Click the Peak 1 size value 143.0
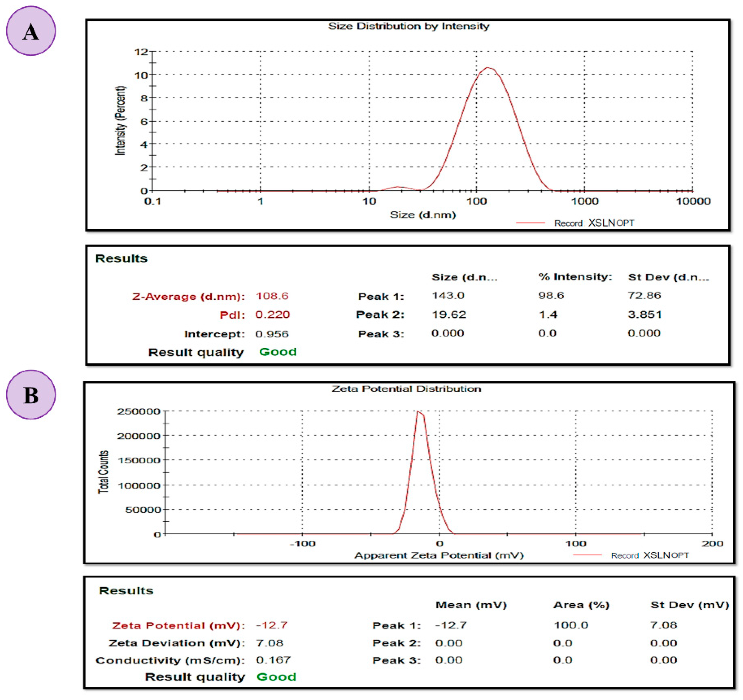The image size is (743, 700). 448,296
